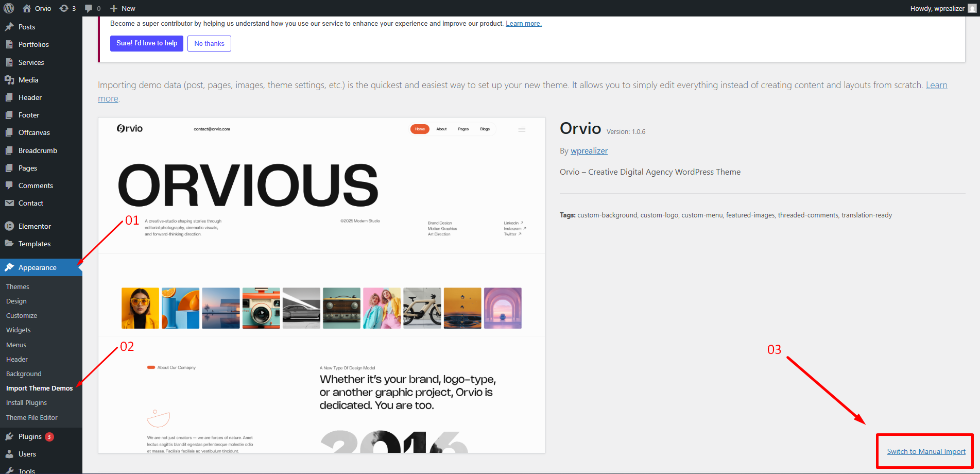Click the Comments sidebar bubble icon
This screenshot has width=980, height=474.
[9, 185]
